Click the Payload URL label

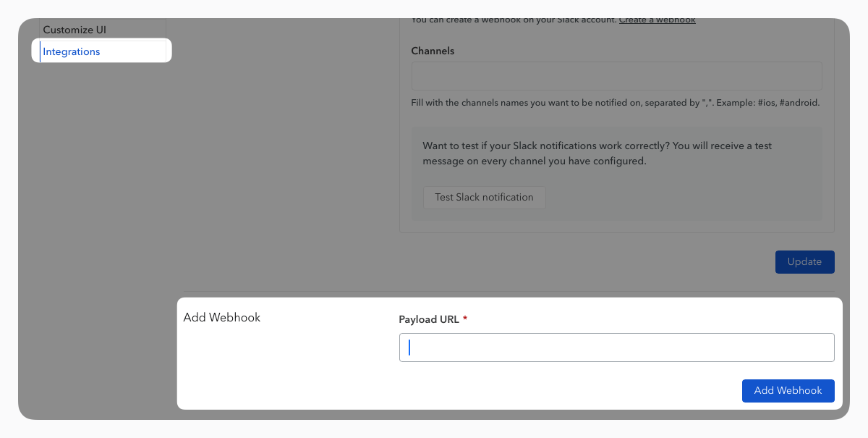pyautogui.click(x=429, y=319)
